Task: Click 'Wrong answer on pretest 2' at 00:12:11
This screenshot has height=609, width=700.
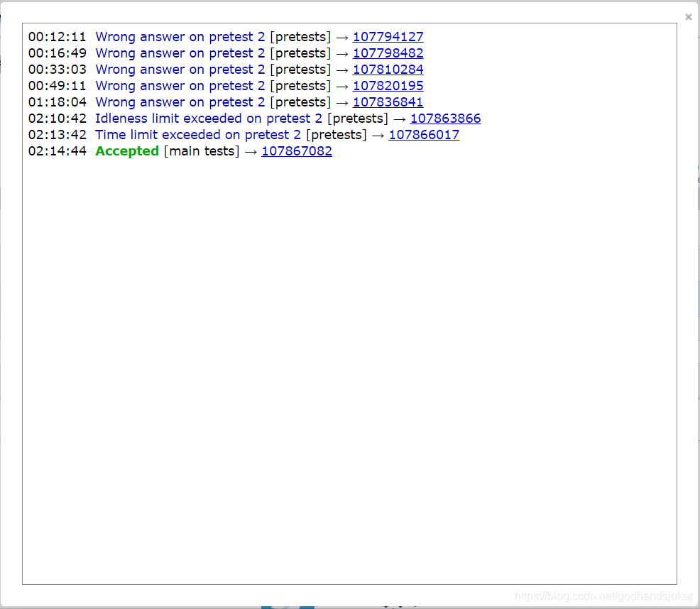Action: tap(180, 37)
